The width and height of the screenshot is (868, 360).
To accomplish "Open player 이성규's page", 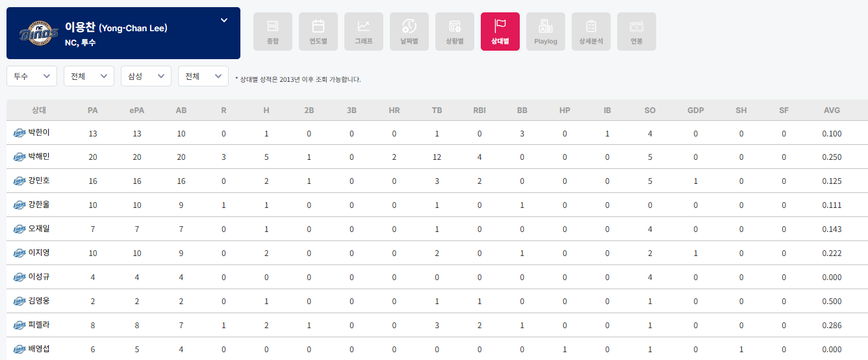I will 39,277.
